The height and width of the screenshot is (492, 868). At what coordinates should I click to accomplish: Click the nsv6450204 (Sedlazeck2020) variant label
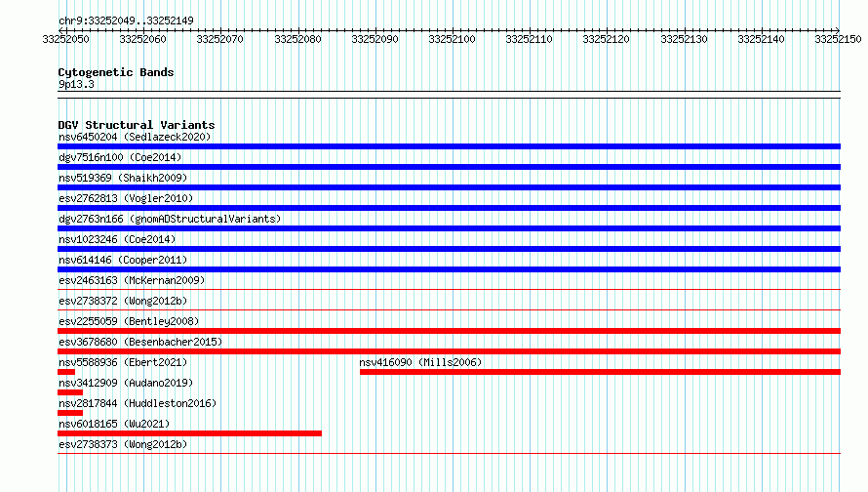(135, 137)
